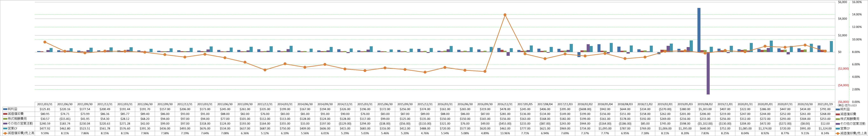Select the $125.81 net income cell
This screenshot has height=136, width=868.
click(x=45, y=109)
